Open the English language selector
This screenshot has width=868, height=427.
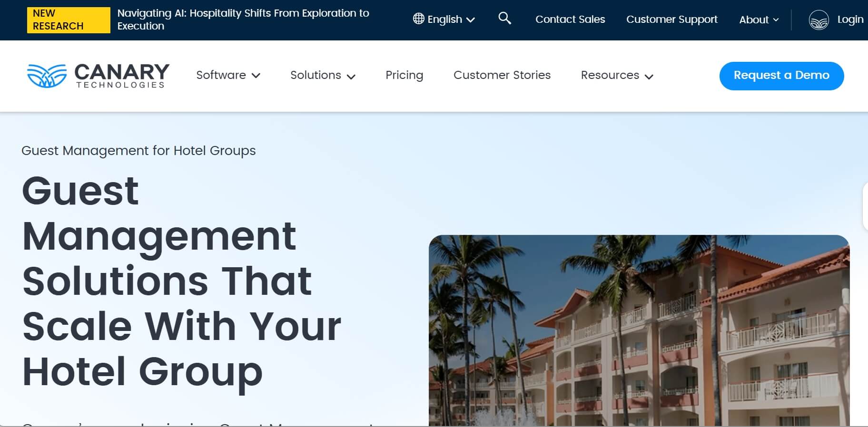tap(444, 19)
